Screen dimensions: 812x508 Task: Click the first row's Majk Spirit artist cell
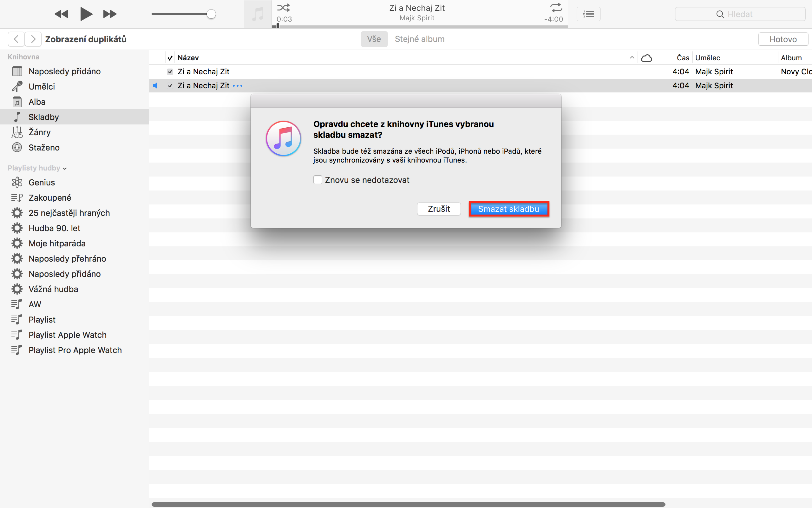(714, 71)
